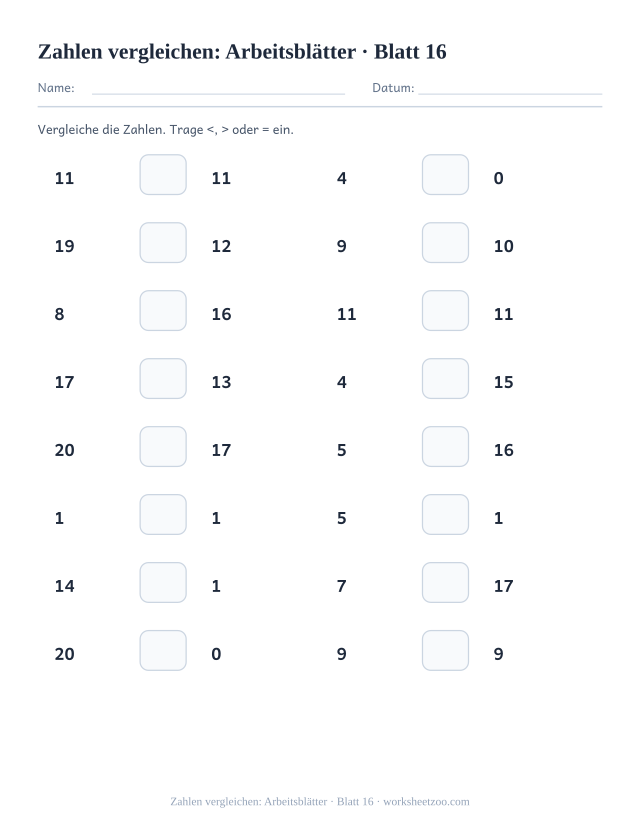Image resolution: width=640 pixels, height=829 pixels.
Task: Click answer box between 9 and 10
Action: [x=445, y=243]
